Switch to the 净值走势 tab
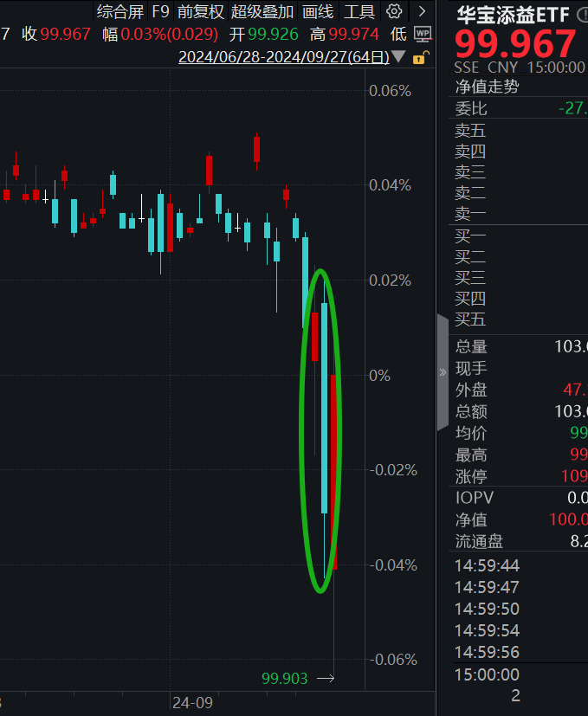 pos(488,87)
